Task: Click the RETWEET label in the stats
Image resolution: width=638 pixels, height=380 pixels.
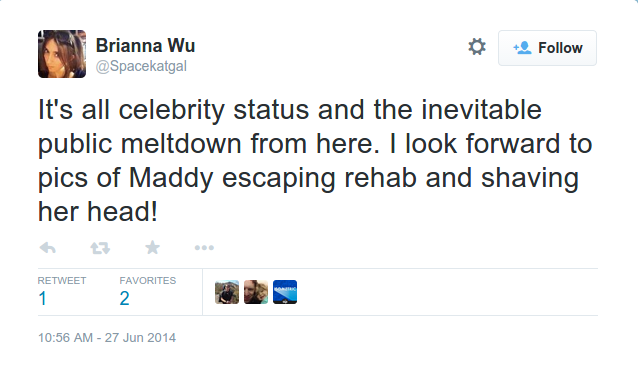Action: tap(62, 281)
